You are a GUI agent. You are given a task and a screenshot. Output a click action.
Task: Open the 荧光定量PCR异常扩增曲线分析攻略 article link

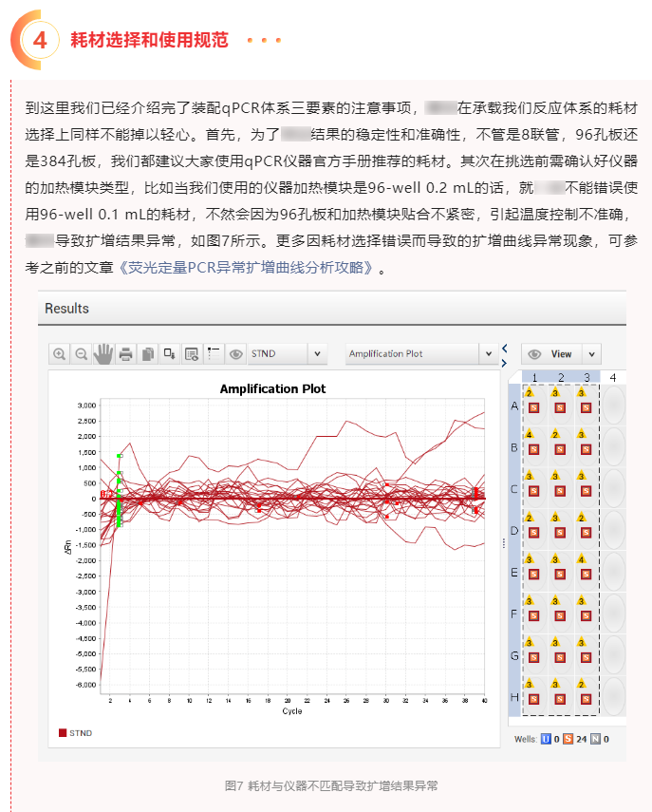point(249,269)
